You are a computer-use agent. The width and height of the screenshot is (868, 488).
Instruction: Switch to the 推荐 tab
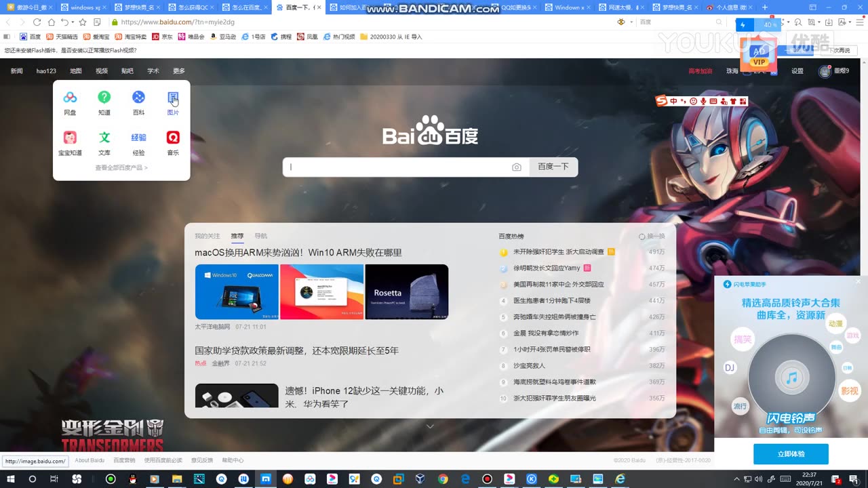pos(237,236)
